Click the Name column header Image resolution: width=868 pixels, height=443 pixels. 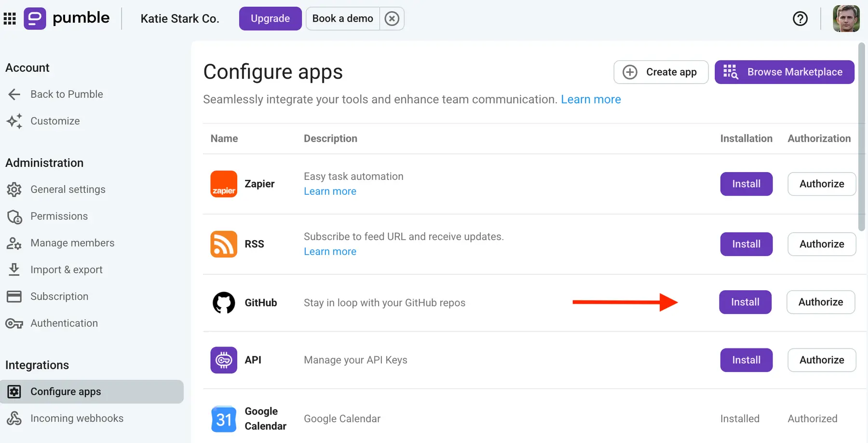pyautogui.click(x=224, y=139)
